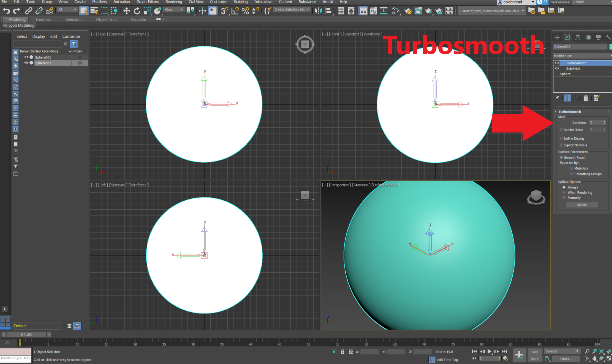Switch to the Create panel plus icon
The height and width of the screenshot is (364, 612).
557,37
